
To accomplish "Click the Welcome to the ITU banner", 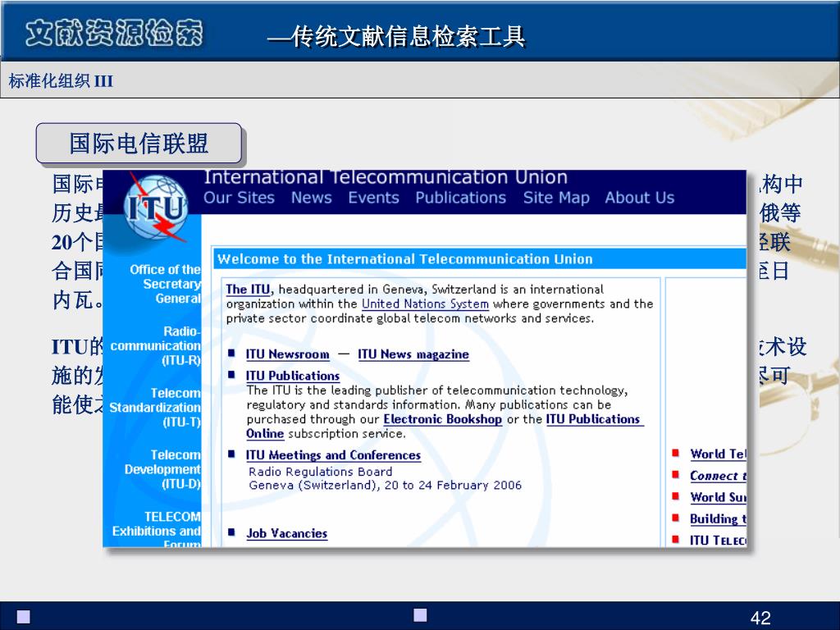I will click(479, 258).
